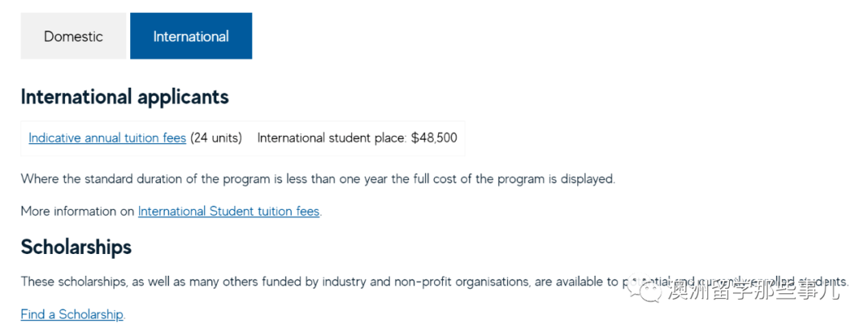Follow the International Student tuition fees link

228,211
